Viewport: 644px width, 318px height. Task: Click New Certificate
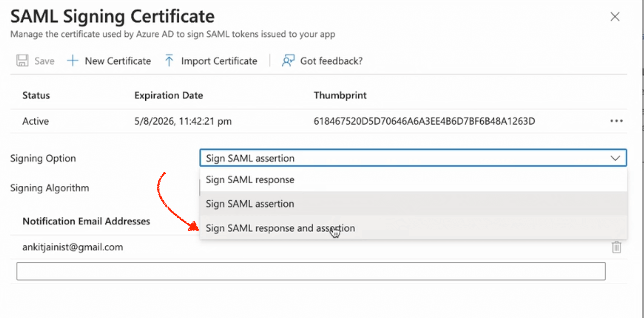117,60
